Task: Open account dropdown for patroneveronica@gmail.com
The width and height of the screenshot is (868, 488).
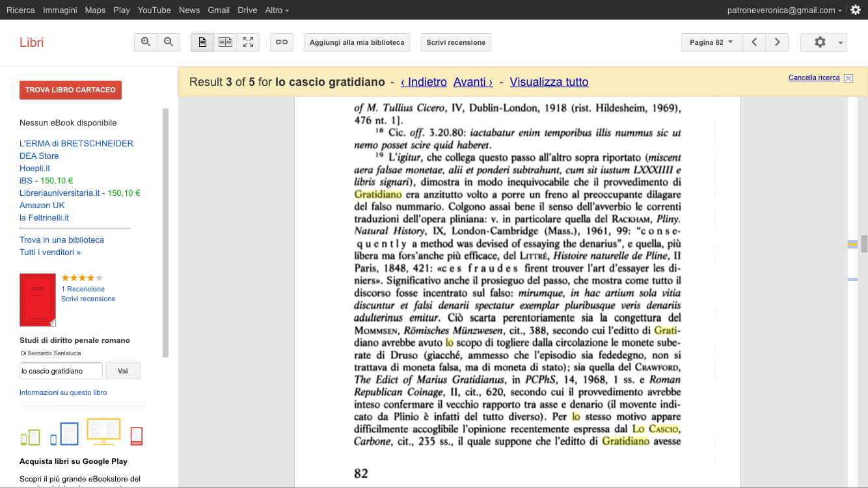Action: coord(785,10)
